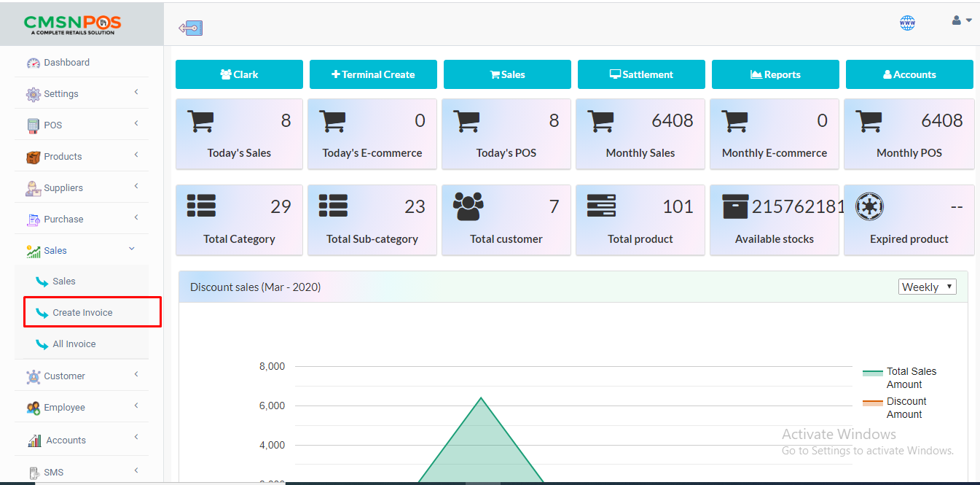The image size is (980, 485).
Task: Click the Products box icon
Action: tap(34, 157)
